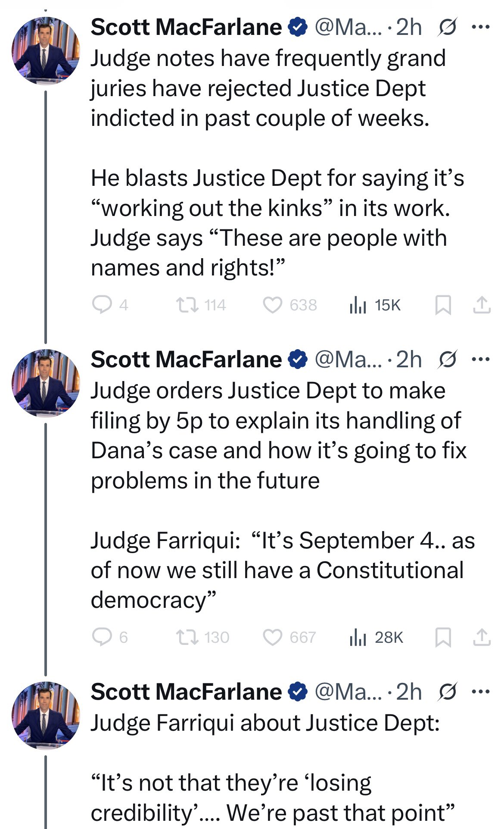This screenshot has width=504, height=829.
Task: View analytics for the 15K views tweet
Action: [358, 305]
